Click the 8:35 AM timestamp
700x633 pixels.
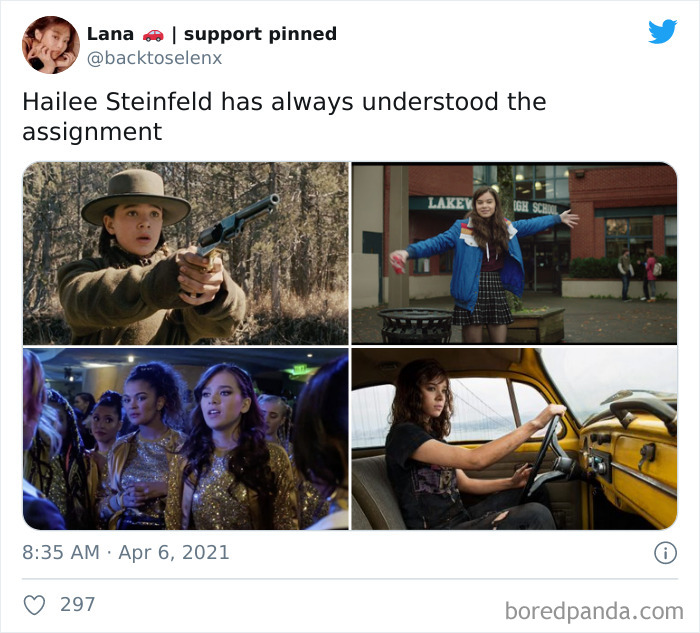point(61,553)
